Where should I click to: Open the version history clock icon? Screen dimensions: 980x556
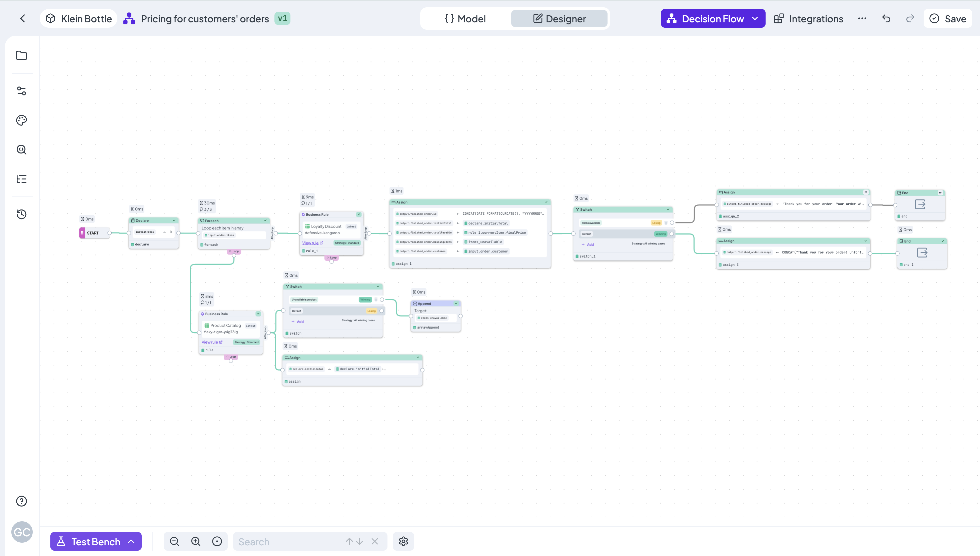(x=21, y=214)
